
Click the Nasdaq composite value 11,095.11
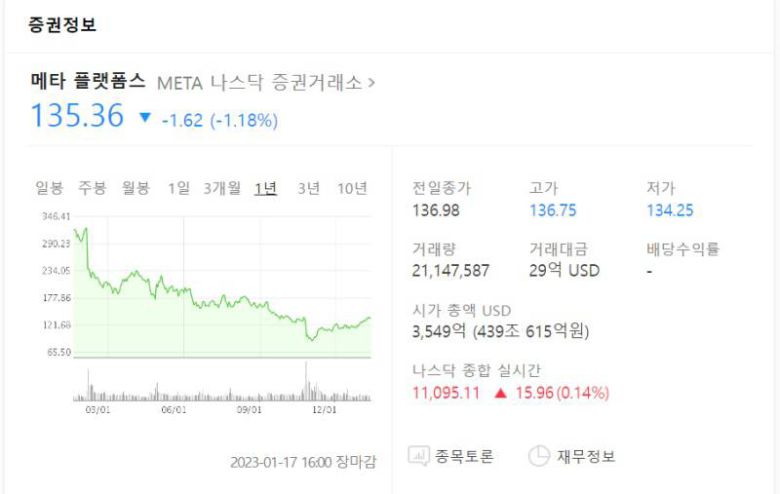pos(447,393)
